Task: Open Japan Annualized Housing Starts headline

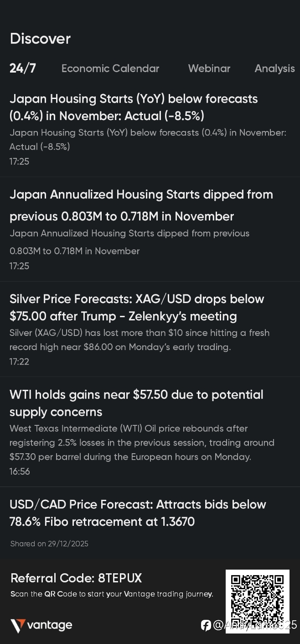Action: point(141,205)
